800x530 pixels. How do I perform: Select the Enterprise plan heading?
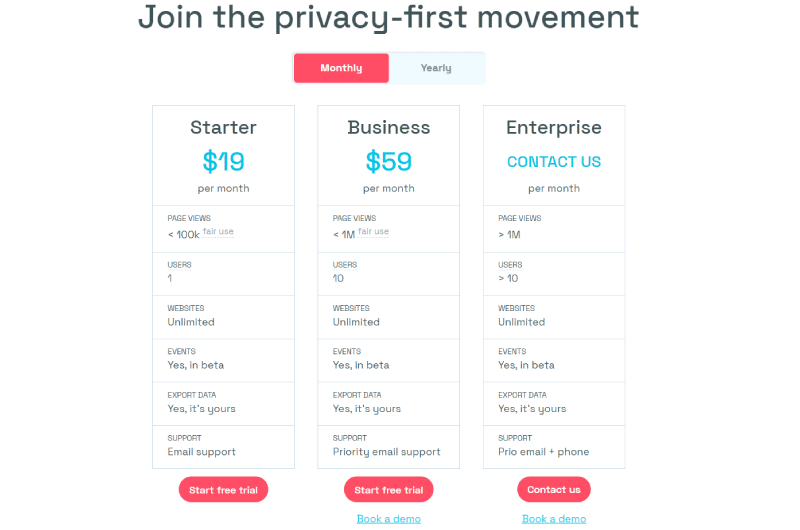(x=554, y=128)
